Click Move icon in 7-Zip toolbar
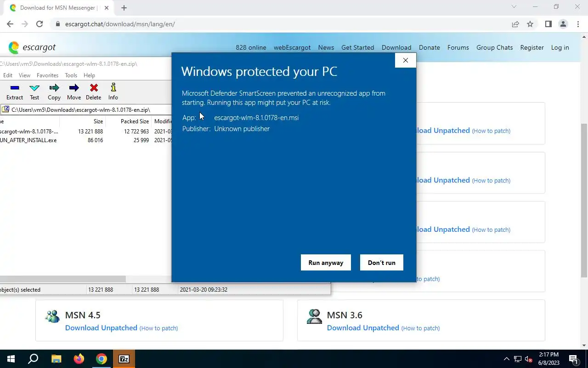The width and height of the screenshot is (588, 368). (73, 92)
